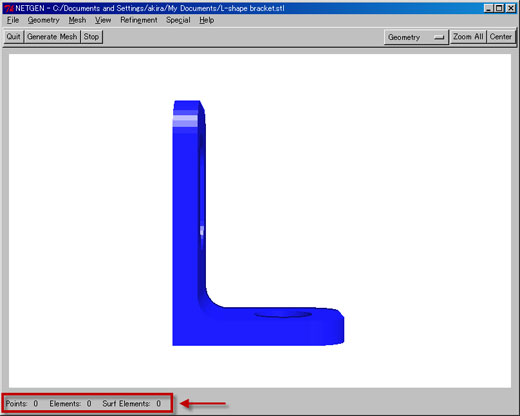Click the hole in the bracket base
Screen dimensions: 520x416
pyautogui.click(x=283, y=314)
